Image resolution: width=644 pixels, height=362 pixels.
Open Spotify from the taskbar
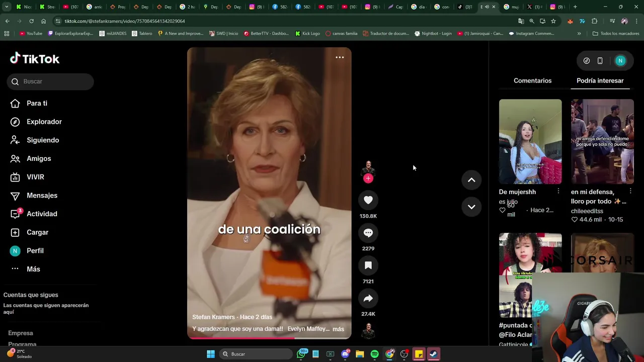(374, 354)
